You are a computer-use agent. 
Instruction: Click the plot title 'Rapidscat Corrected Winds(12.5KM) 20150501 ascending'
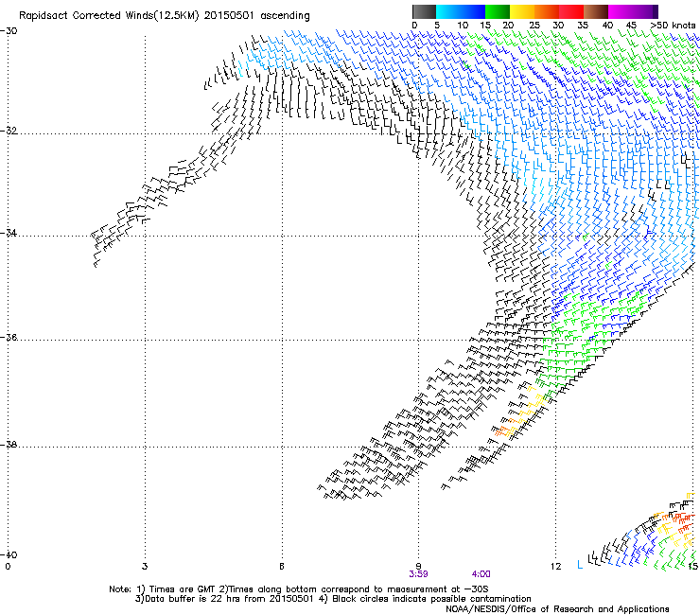165,16
